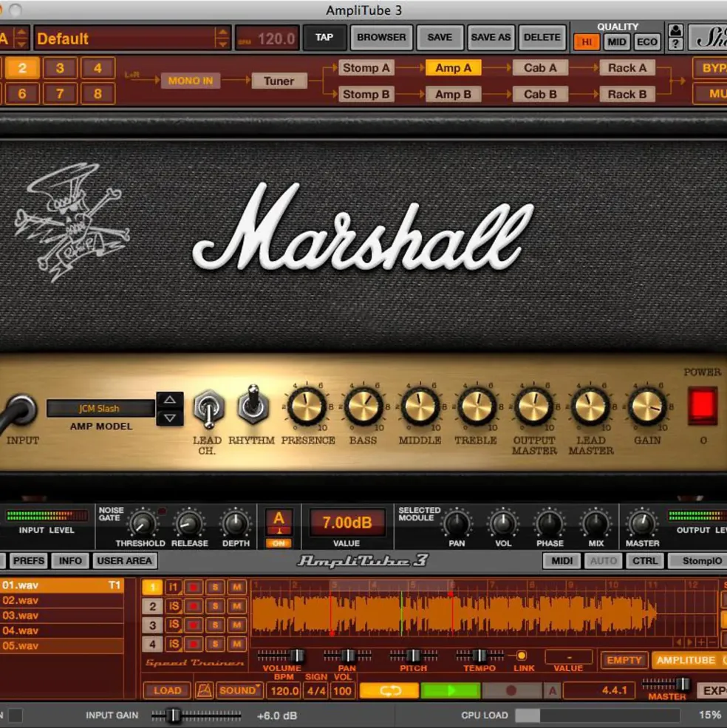Click the metronome icon next to LOAD

pyautogui.click(x=204, y=690)
